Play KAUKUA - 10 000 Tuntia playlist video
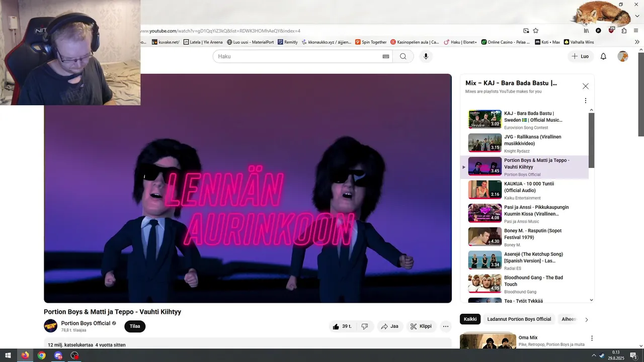The width and height of the screenshot is (644, 362). click(523, 190)
